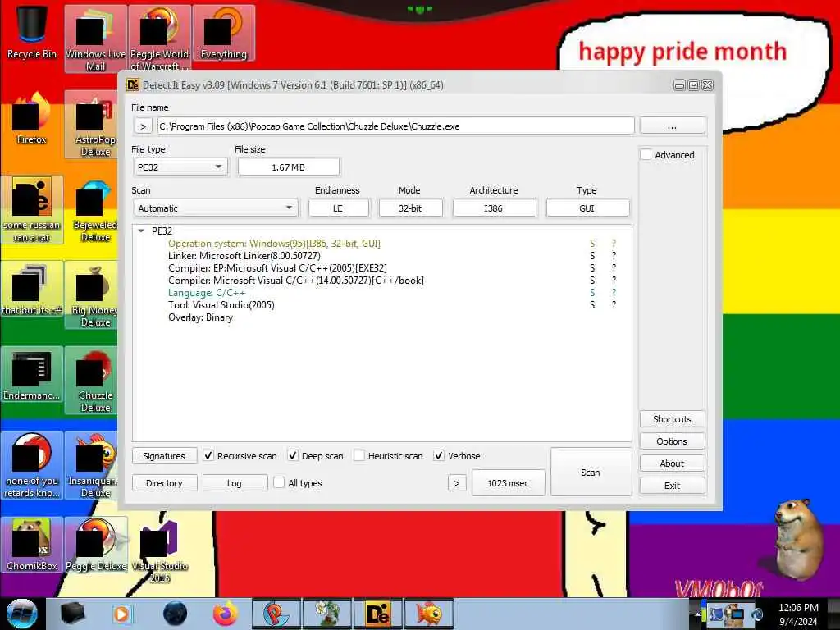
Task: Click the I386 architecture field
Action: (493, 208)
